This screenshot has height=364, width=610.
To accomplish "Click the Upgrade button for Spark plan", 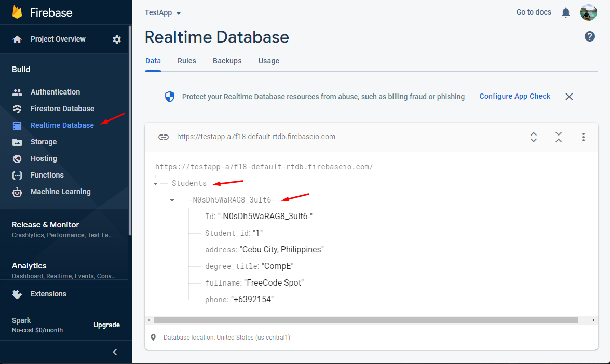I will pos(106,325).
